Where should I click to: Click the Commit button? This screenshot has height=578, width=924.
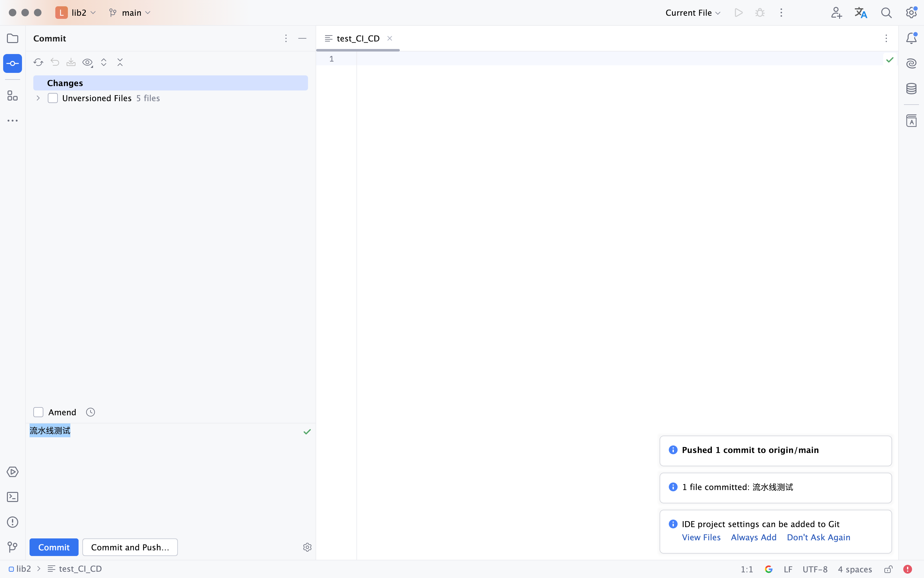(53, 547)
